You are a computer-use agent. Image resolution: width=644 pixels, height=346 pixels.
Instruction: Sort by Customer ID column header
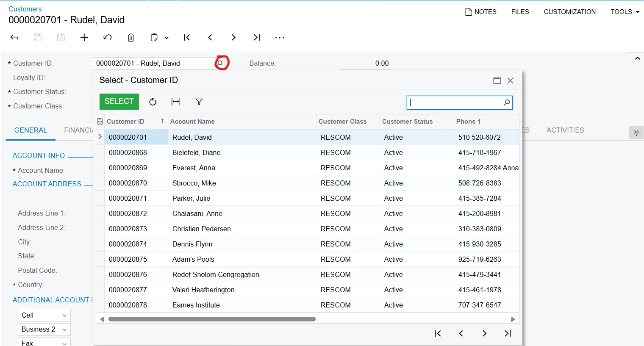[136, 122]
